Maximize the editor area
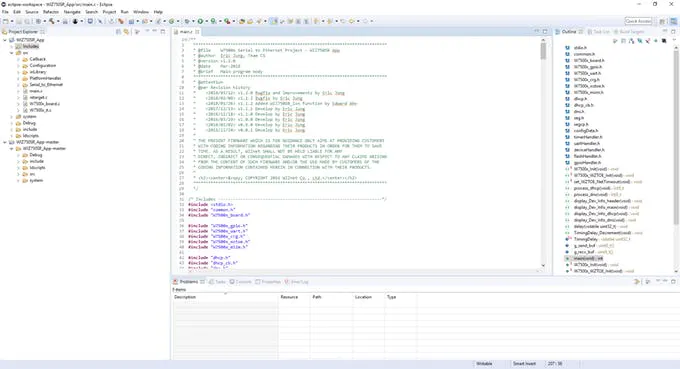Image resolution: width=680 pixels, height=369 pixels. (545, 32)
